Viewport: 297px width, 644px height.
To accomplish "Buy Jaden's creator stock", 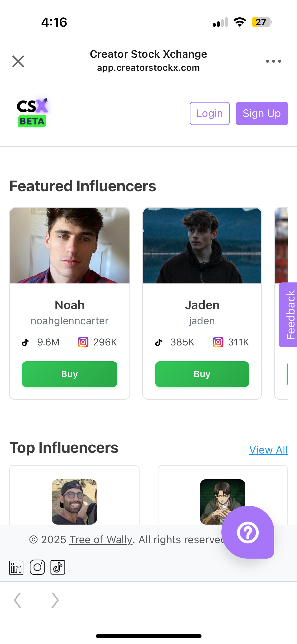I will 202,374.
